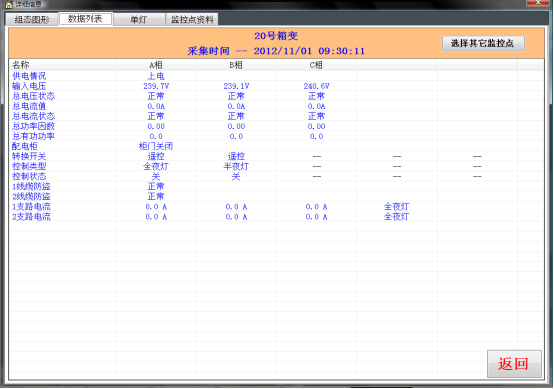This screenshot has height=389, width=554.
Task: Switch to the 组态图形 tab
Action: click(x=32, y=19)
